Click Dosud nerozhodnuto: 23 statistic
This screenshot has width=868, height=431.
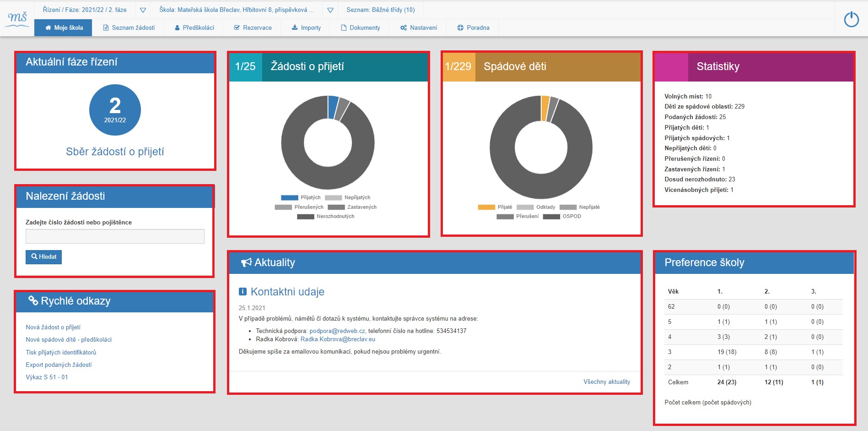700,179
